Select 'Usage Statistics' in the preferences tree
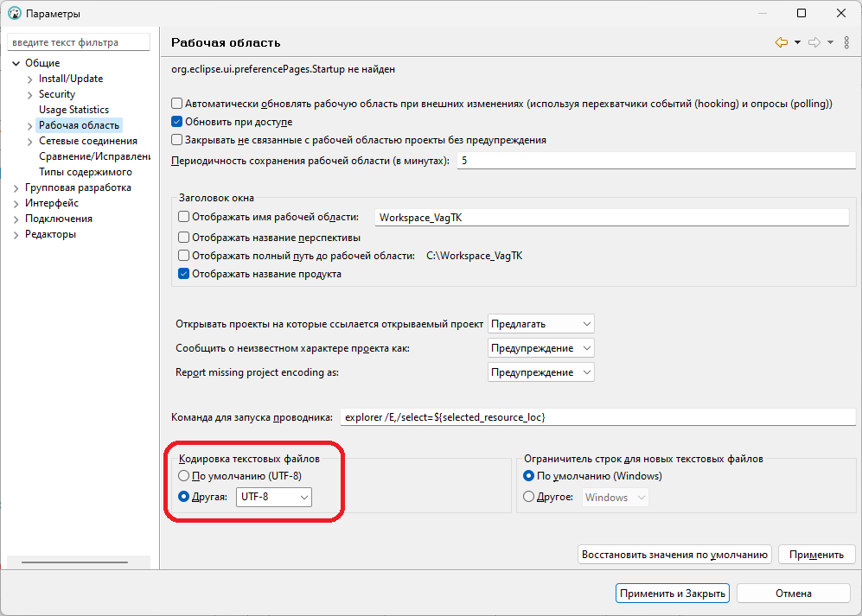 tap(73, 110)
